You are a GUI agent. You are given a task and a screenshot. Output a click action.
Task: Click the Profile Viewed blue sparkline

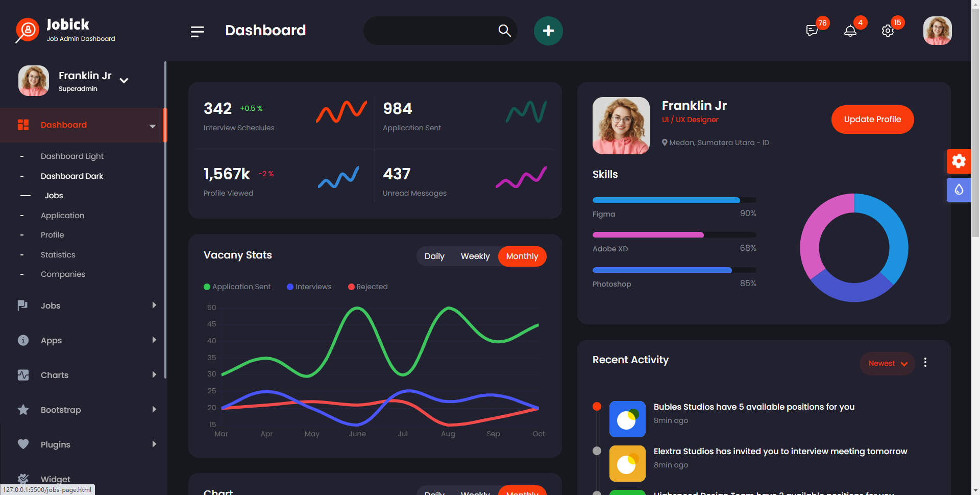(338, 177)
